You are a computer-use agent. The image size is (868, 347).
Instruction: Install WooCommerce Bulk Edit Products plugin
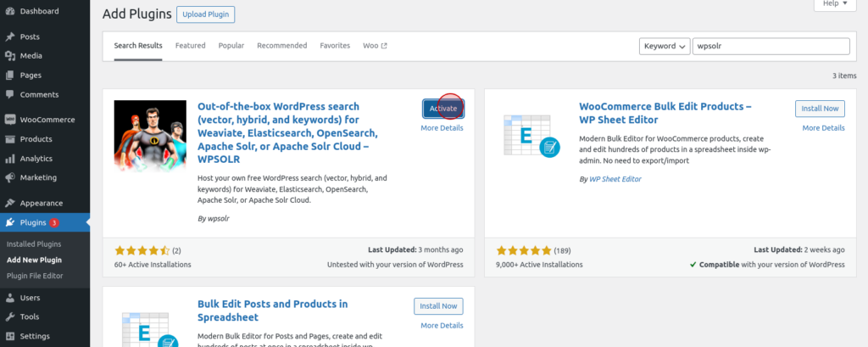click(820, 109)
